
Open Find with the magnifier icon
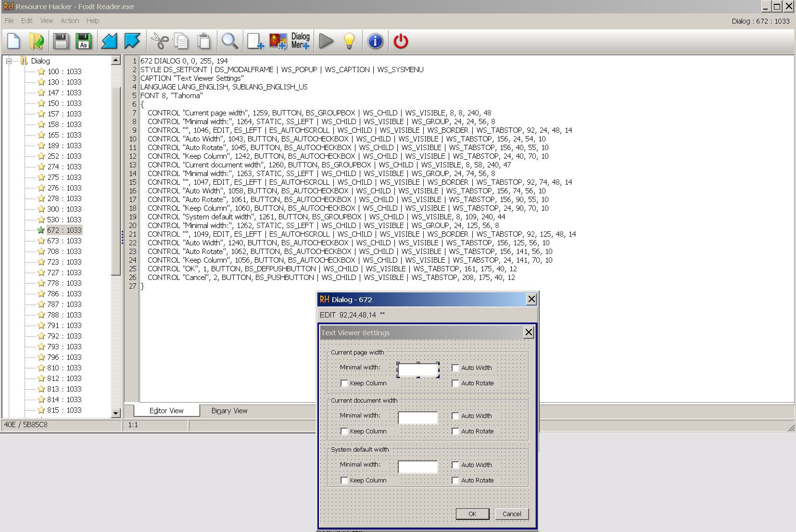click(229, 41)
